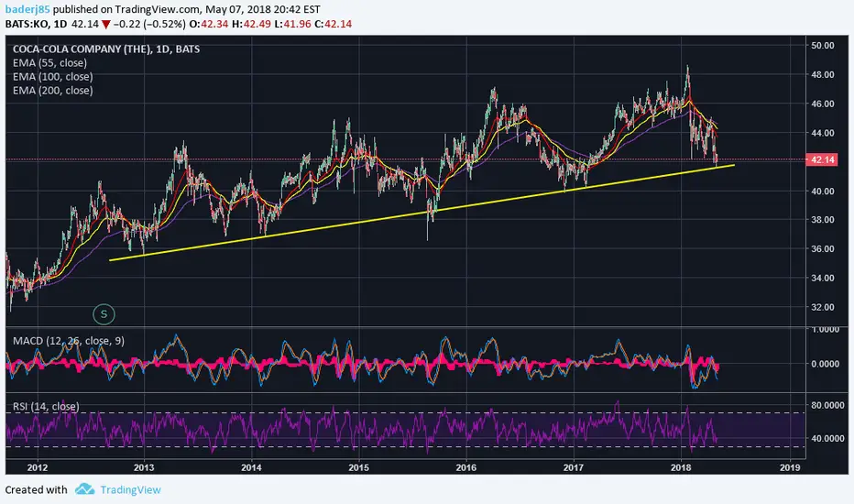Click the 2014 time axis label
The image size is (854, 504).
pyautogui.click(x=251, y=467)
